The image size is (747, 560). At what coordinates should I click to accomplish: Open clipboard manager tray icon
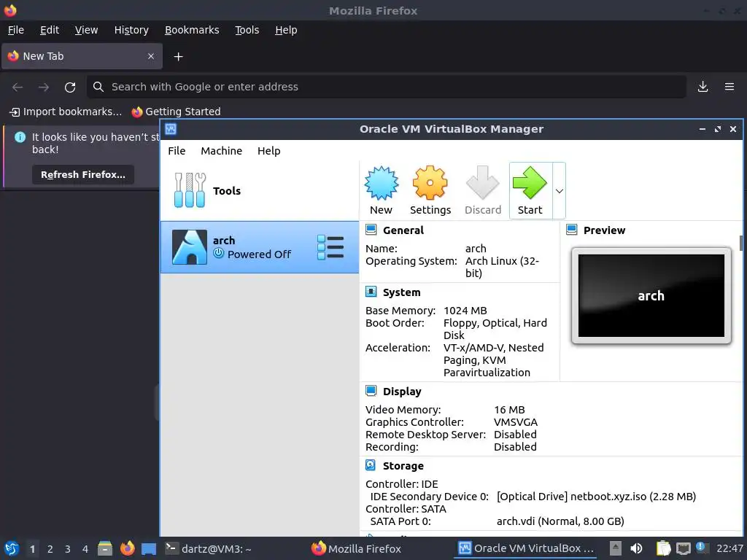663,548
